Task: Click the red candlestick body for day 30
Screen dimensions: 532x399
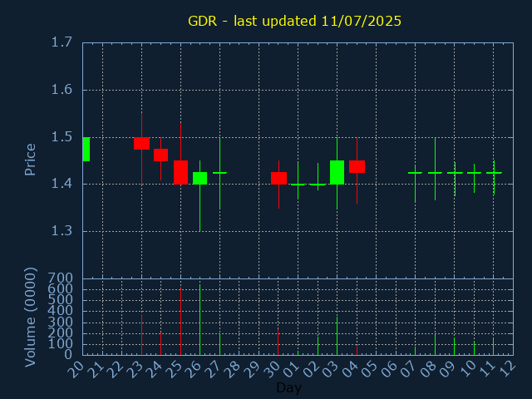Action: pyautogui.click(x=278, y=178)
